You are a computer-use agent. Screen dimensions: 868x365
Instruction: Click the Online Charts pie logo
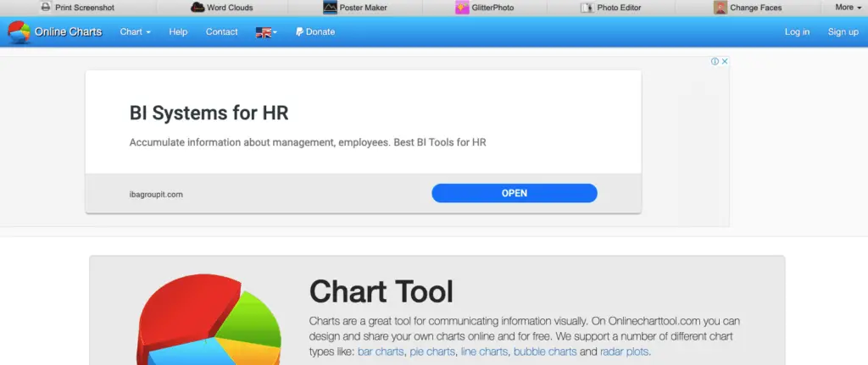point(19,32)
